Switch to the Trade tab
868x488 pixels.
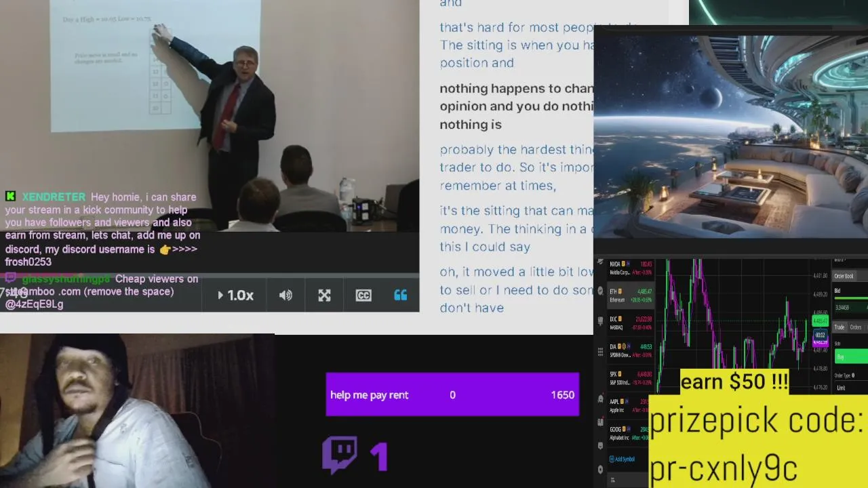tap(840, 327)
